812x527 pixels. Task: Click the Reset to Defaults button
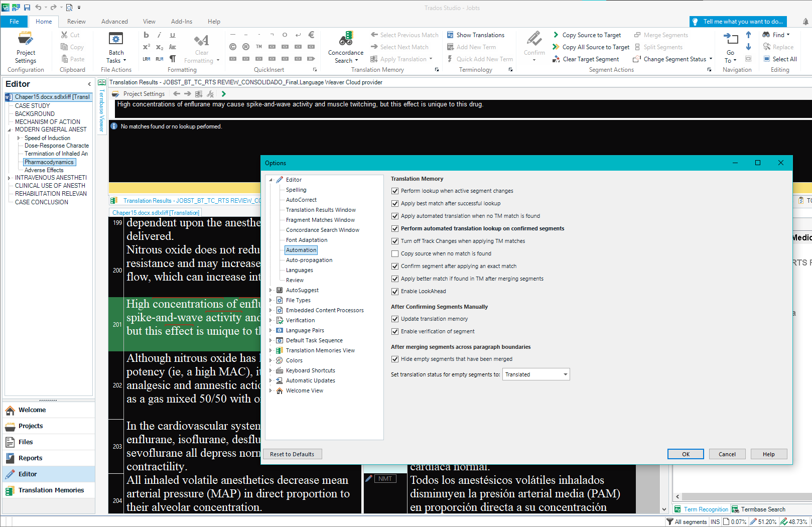[292, 454]
